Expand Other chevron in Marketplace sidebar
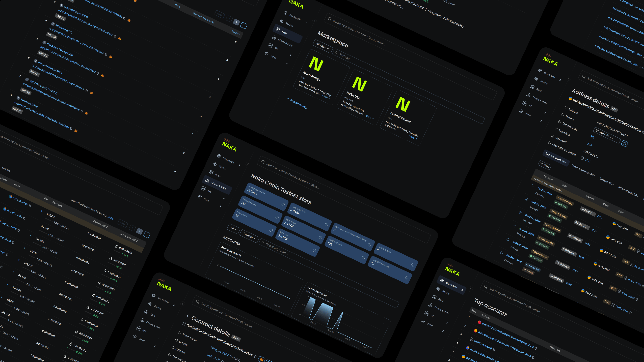This screenshot has height=362, width=644. click(x=287, y=63)
